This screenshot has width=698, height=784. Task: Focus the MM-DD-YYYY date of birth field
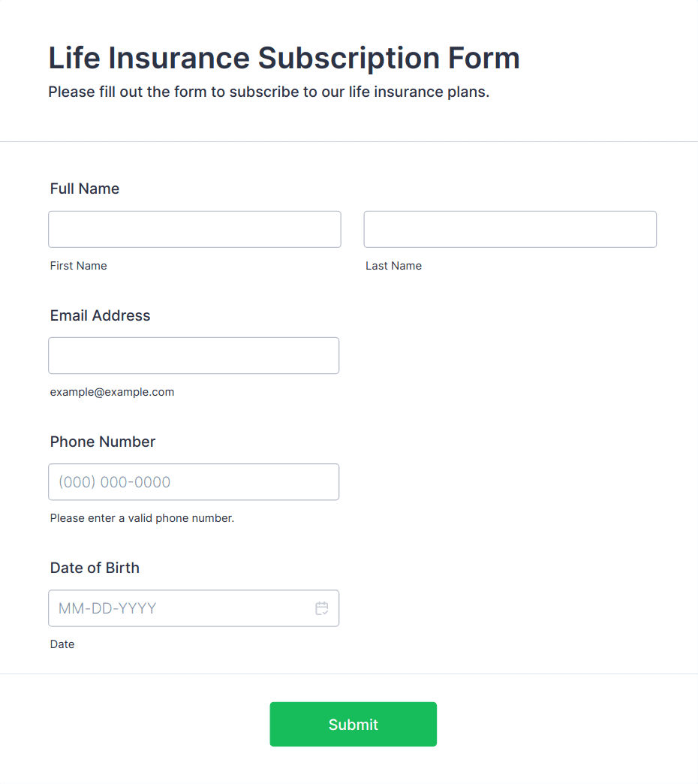point(180,608)
